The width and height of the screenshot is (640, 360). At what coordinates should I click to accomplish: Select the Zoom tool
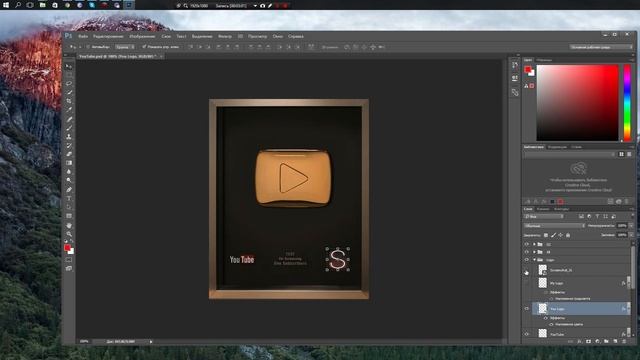pos(69,234)
